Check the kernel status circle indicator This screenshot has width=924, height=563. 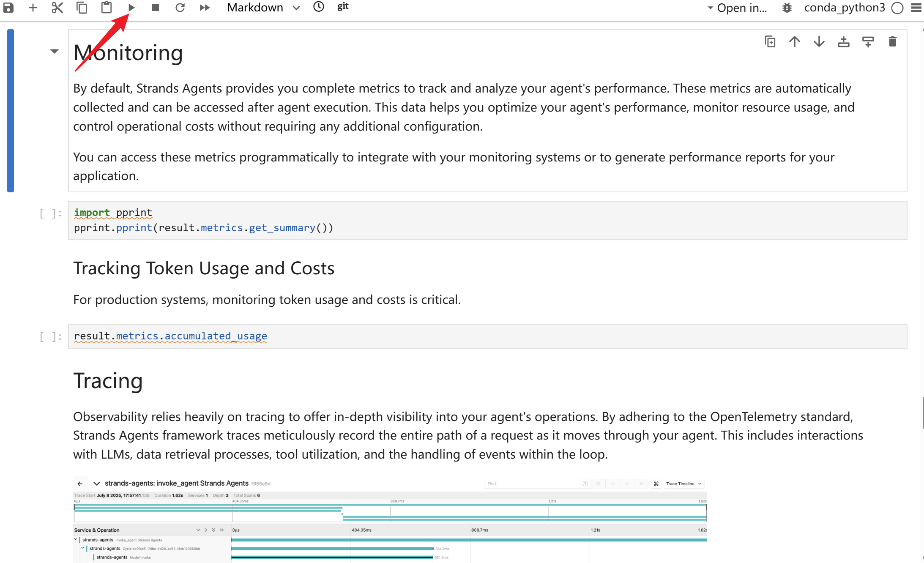point(897,8)
